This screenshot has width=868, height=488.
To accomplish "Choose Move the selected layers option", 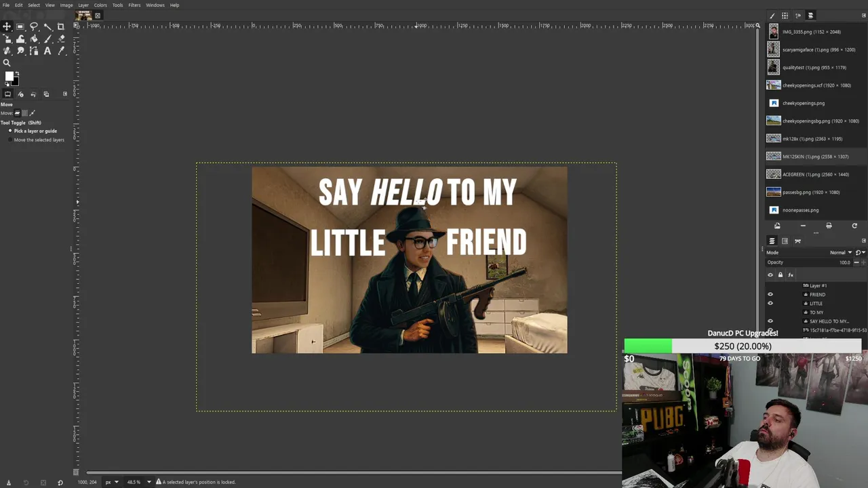I will pos(36,140).
